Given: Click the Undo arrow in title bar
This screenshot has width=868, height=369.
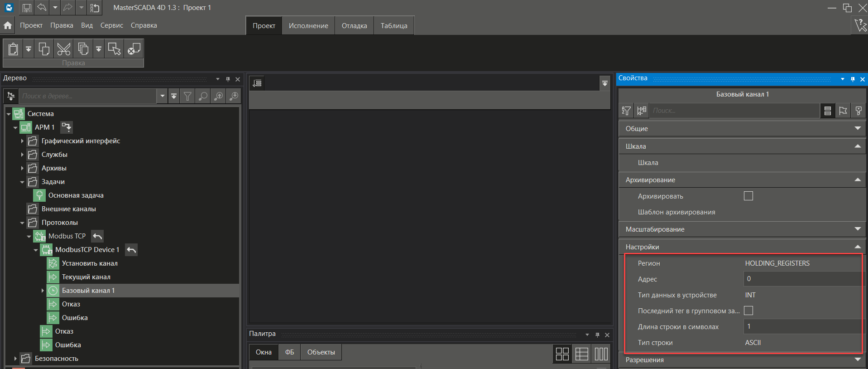Looking at the screenshot, I should coord(42,8).
